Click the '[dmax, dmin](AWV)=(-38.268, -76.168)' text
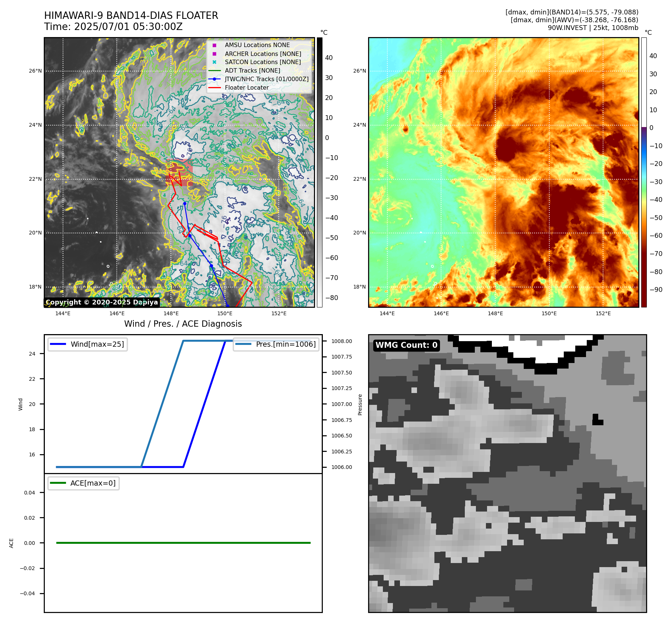 (x=575, y=20)
